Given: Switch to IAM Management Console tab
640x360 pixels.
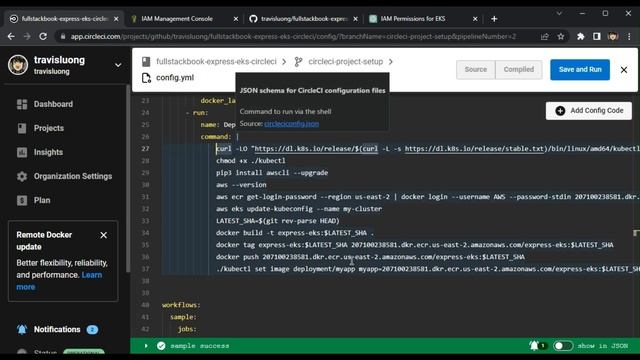Looking at the screenshot, I should (x=183, y=19).
